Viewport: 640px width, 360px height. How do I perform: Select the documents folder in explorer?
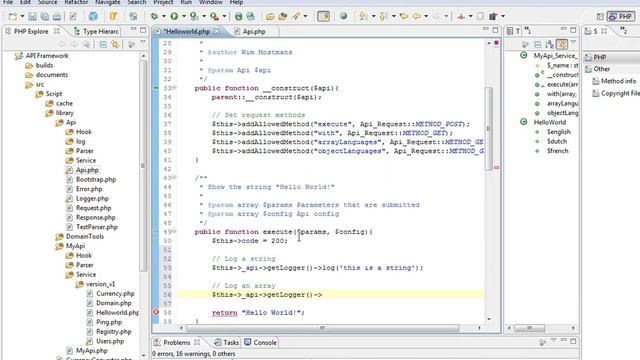tap(51, 75)
